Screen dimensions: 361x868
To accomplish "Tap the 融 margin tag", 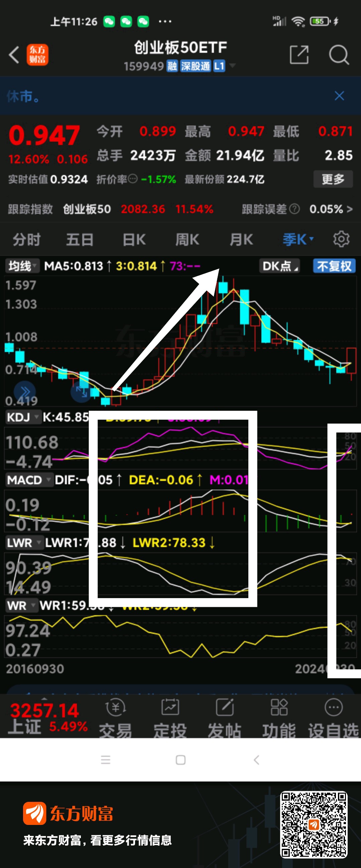I will [172, 66].
